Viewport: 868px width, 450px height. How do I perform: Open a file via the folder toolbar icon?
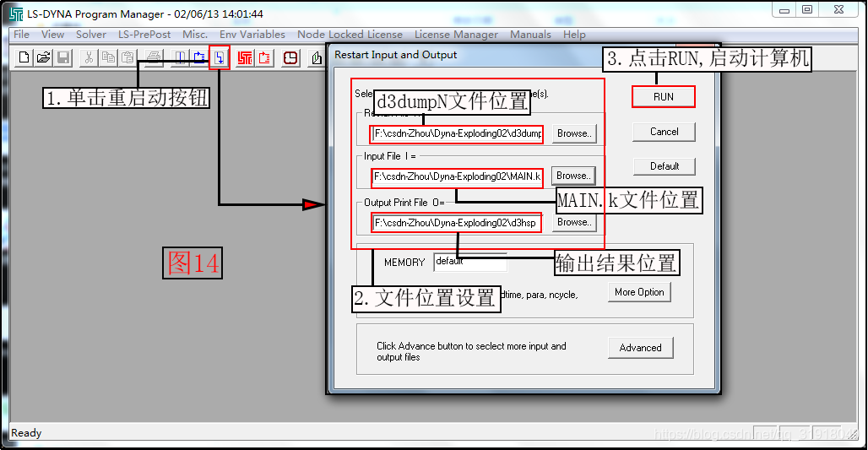(44, 57)
